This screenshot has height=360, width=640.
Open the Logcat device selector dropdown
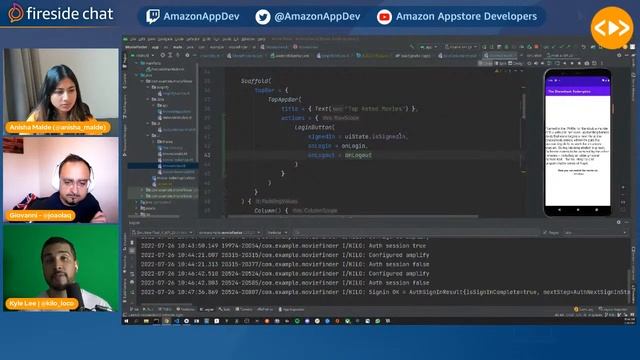click(x=162, y=232)
